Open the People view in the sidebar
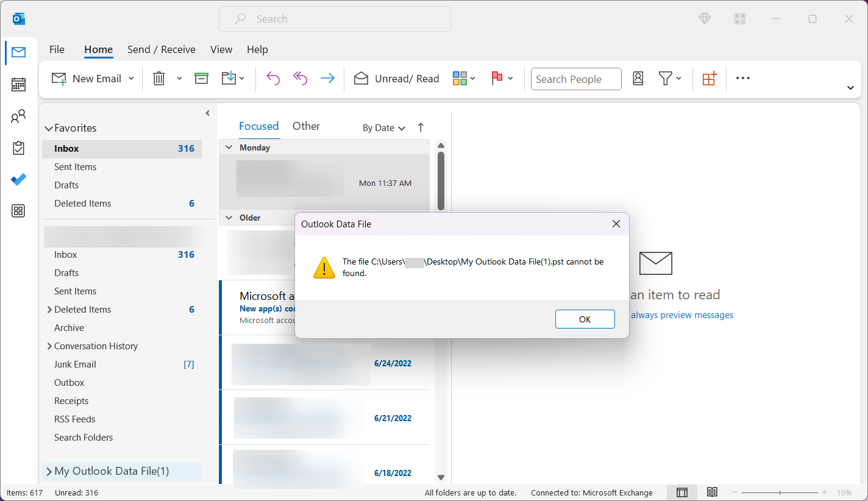The image size is (868, 501). point(18,116)
